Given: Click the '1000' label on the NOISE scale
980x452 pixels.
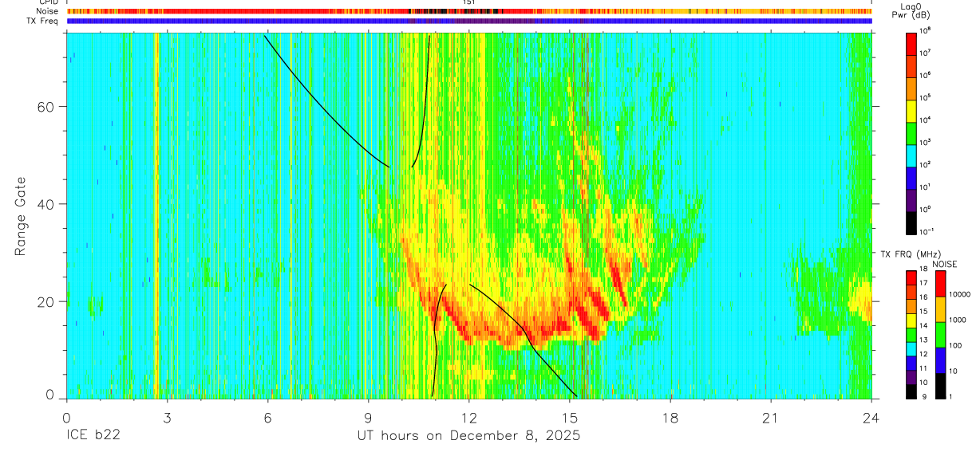Looking at the screenshot, I should (958, 320).
